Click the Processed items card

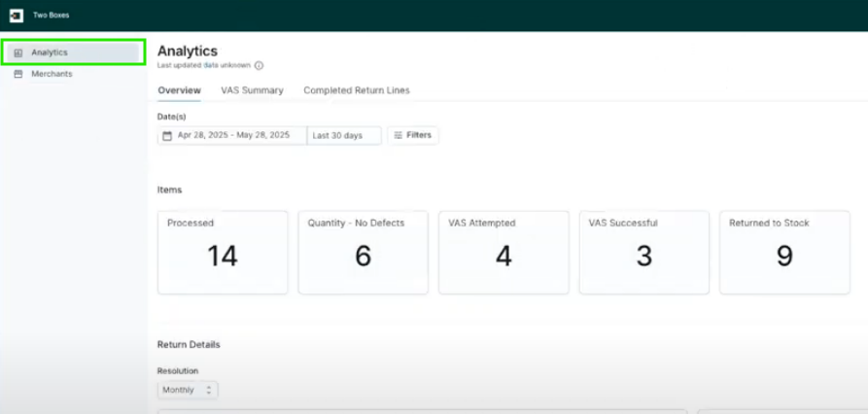[223, 252]
